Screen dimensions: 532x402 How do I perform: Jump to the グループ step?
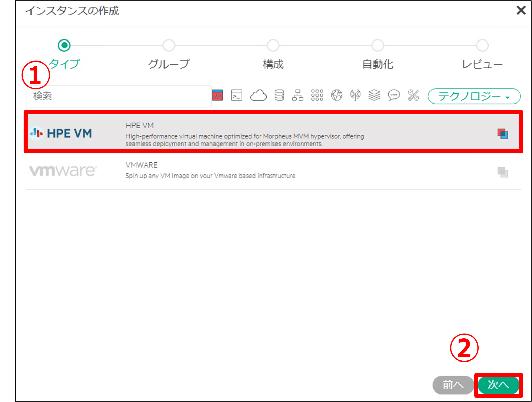(169, 45)
